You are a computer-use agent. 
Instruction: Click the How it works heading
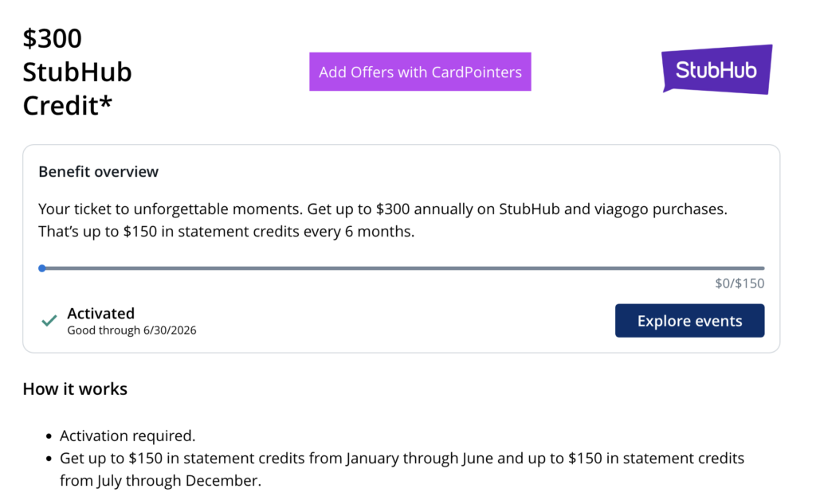point(75,389)
